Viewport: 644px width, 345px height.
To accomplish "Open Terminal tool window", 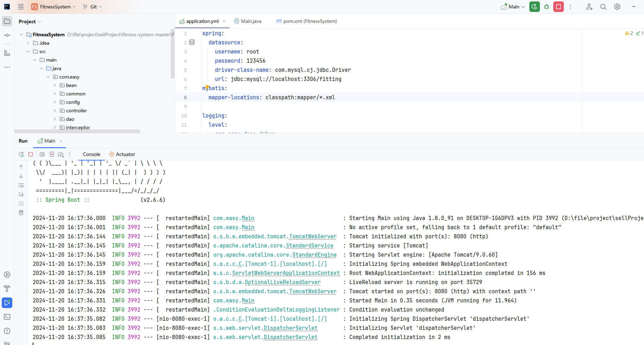I will (x=7, y=317).
